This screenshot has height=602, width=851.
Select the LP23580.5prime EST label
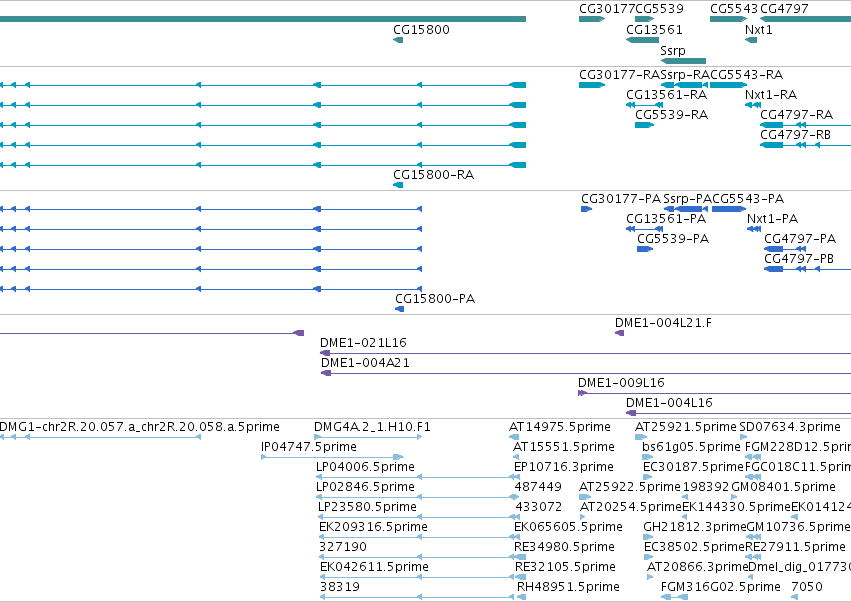367,507
